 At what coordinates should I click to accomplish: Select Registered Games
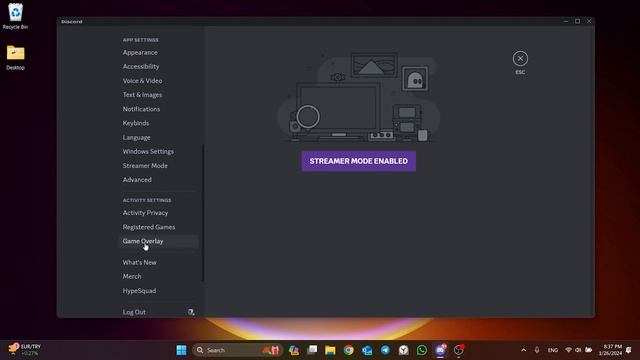click(149, 227)
